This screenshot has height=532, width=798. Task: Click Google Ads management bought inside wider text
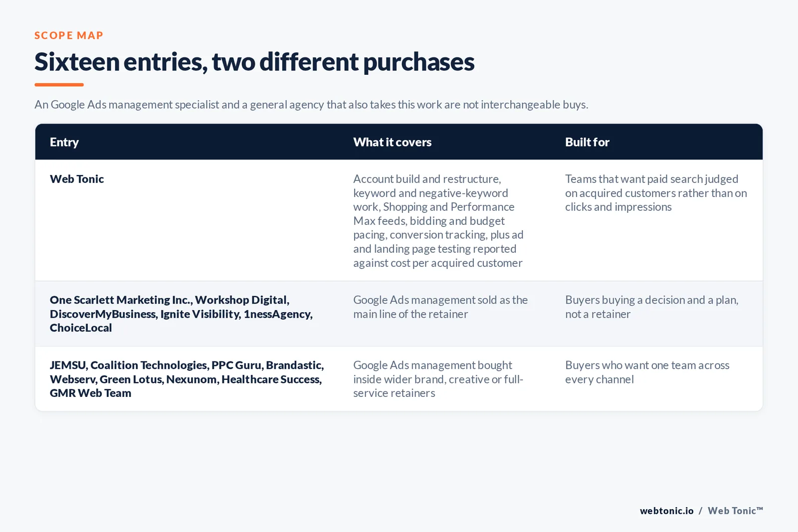[x=438, y=379]
